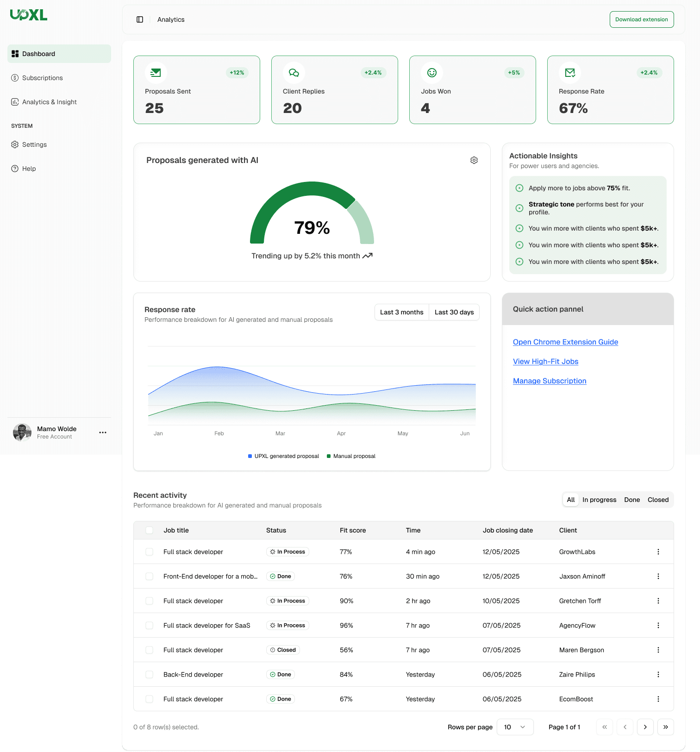Toggle the select-all checkbox in table header

[149, 530]
